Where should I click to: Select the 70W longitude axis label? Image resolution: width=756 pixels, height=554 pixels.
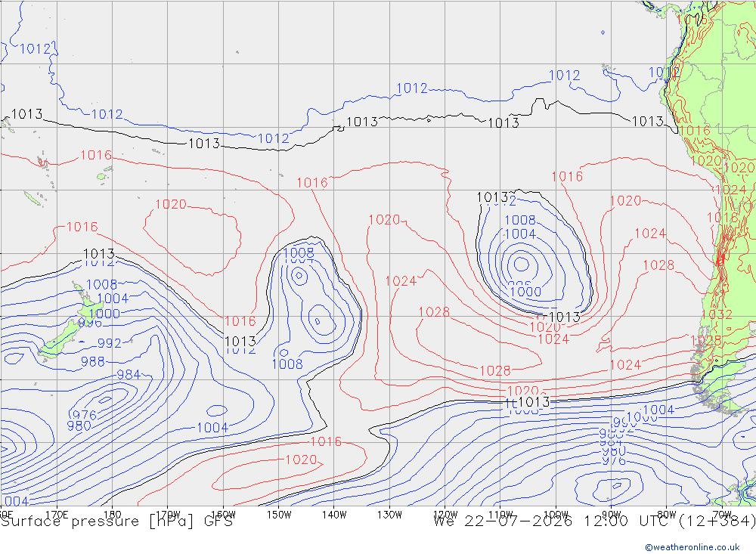[x=722, y=515]
